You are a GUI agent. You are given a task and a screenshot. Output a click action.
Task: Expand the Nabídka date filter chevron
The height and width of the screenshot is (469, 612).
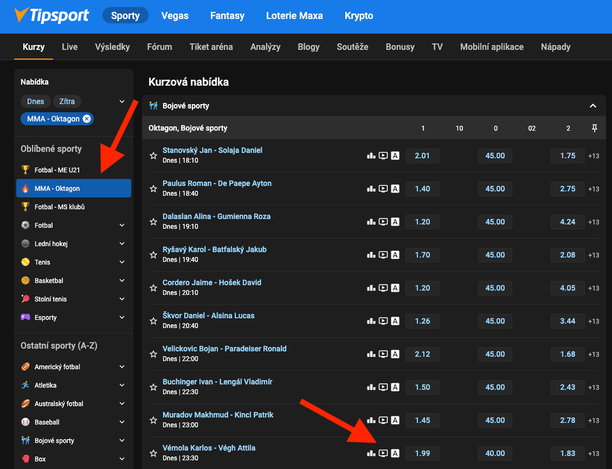tap(122, 101)
